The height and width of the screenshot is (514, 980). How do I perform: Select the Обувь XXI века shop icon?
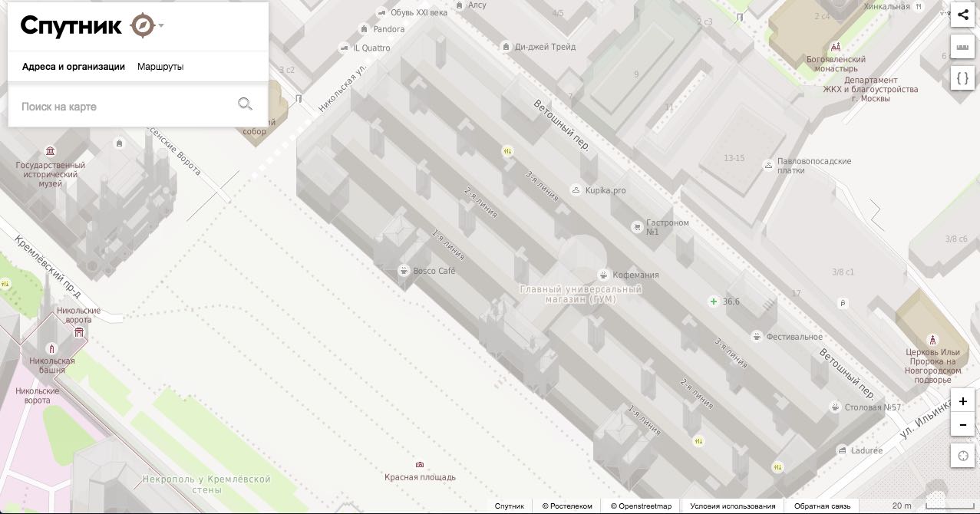pyautogui.click(x=381, y=12)
